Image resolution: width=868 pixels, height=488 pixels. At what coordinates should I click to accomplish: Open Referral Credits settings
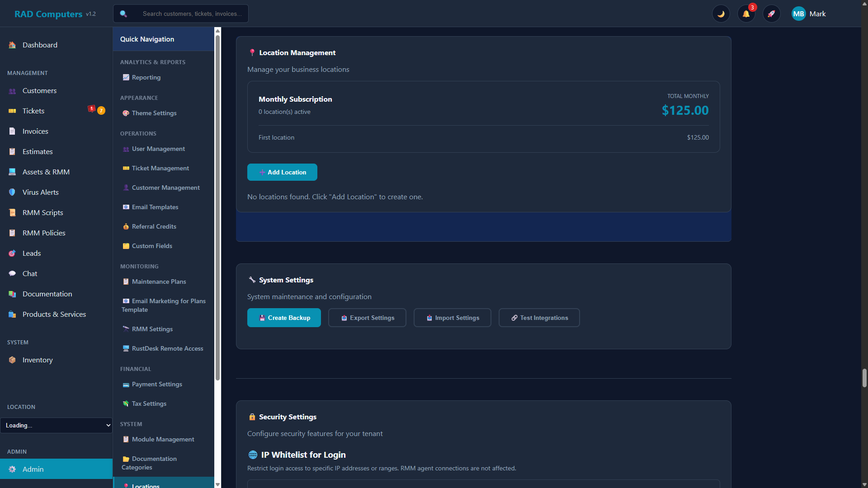tap(154, 226)
